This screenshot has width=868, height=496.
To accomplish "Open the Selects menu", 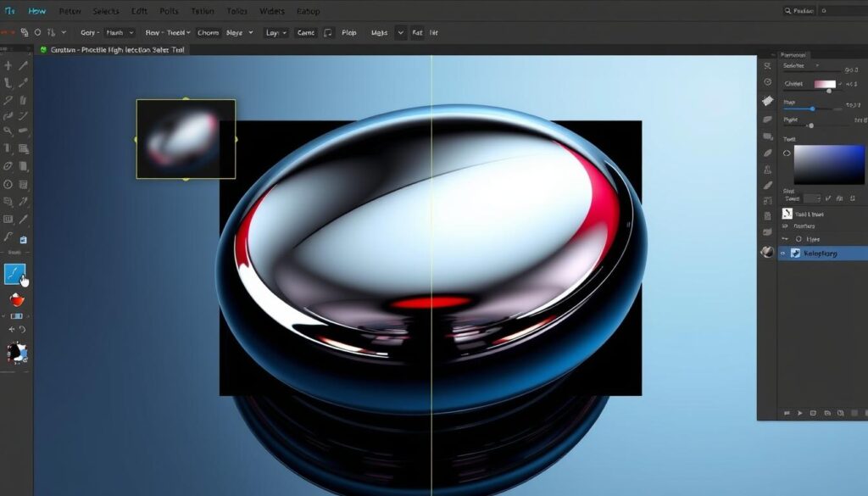I will (x=106, y=12).
